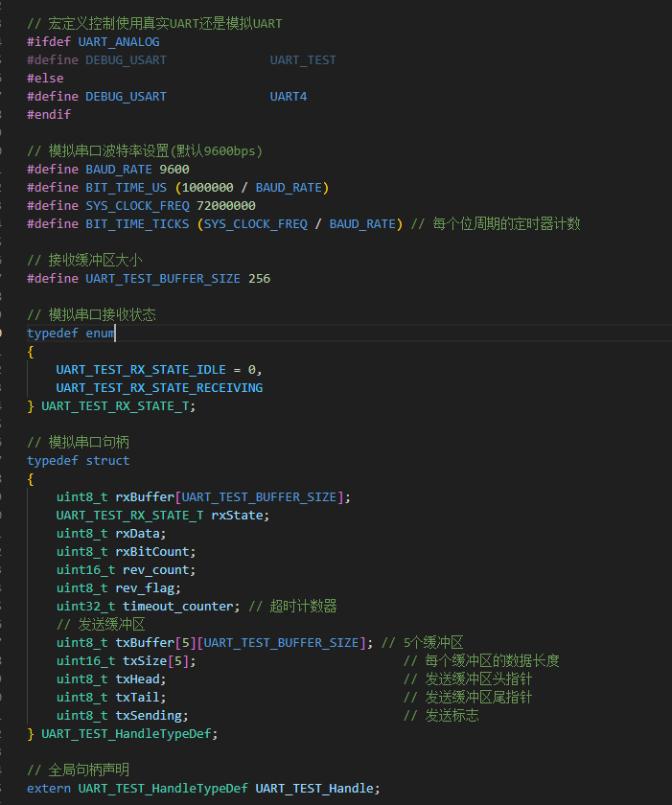Screen dimensions: 672x805
Task: Click the rxBitCount field name
Action: [152, 552]
